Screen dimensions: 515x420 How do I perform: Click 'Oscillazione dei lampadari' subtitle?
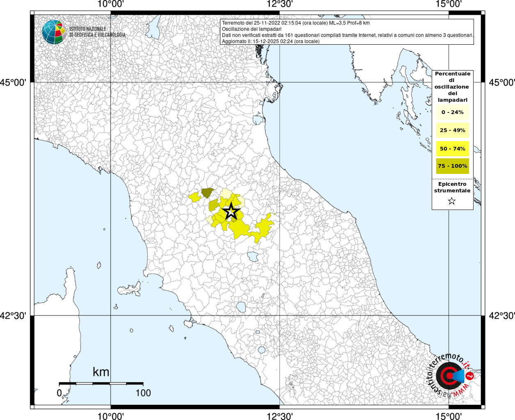pos(252,29)
